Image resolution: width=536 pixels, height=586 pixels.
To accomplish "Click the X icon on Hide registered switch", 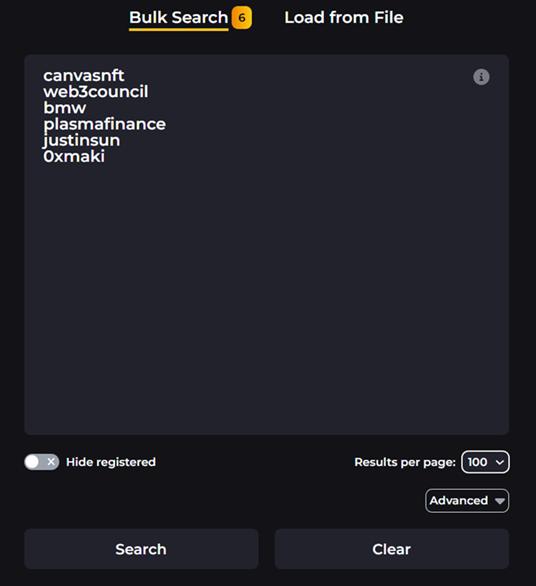I will tap(51, 462).
